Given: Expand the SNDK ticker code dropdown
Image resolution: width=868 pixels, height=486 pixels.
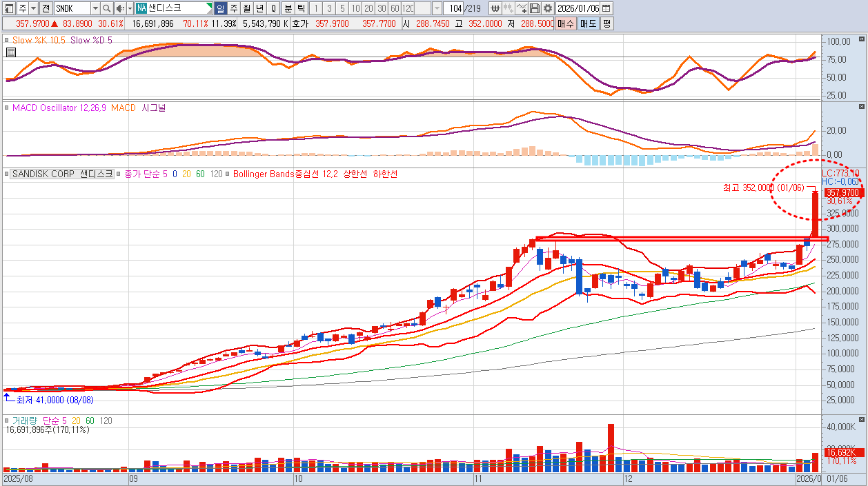Looking at the screenshot, I should 95,8.
